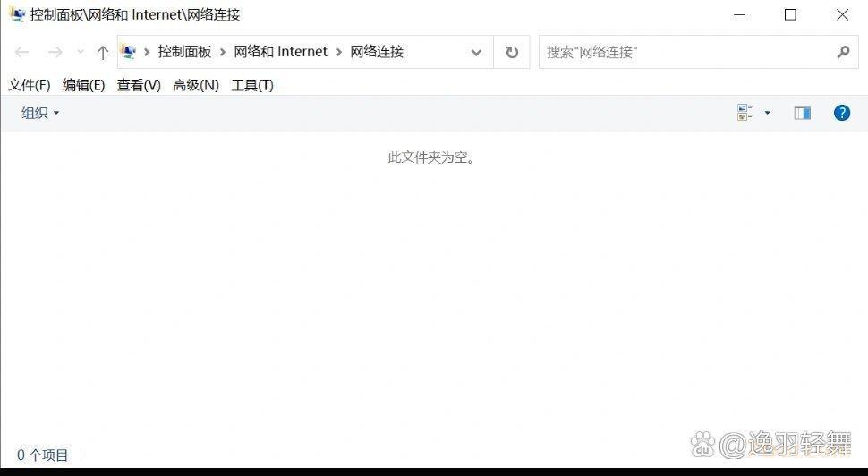Open the 编辑(E) menu
This screenshot has width=868, height=476.
[x=83, y=85]
